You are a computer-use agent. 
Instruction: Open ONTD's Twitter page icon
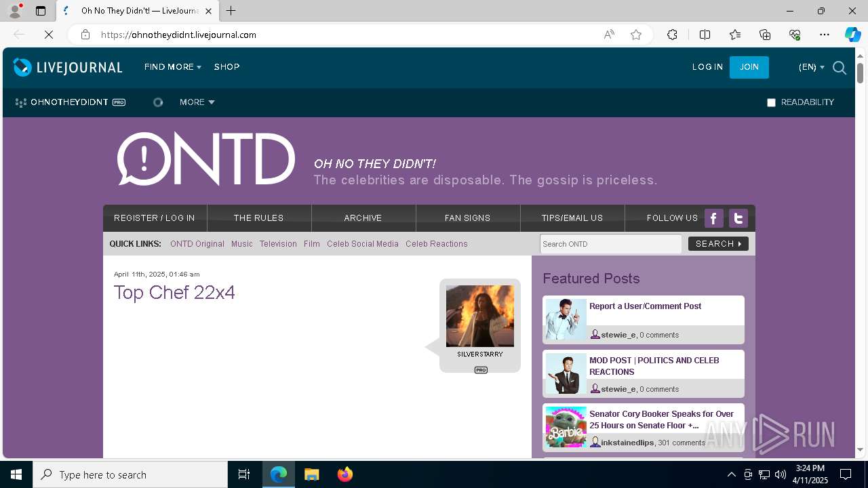tap(738, 218)
